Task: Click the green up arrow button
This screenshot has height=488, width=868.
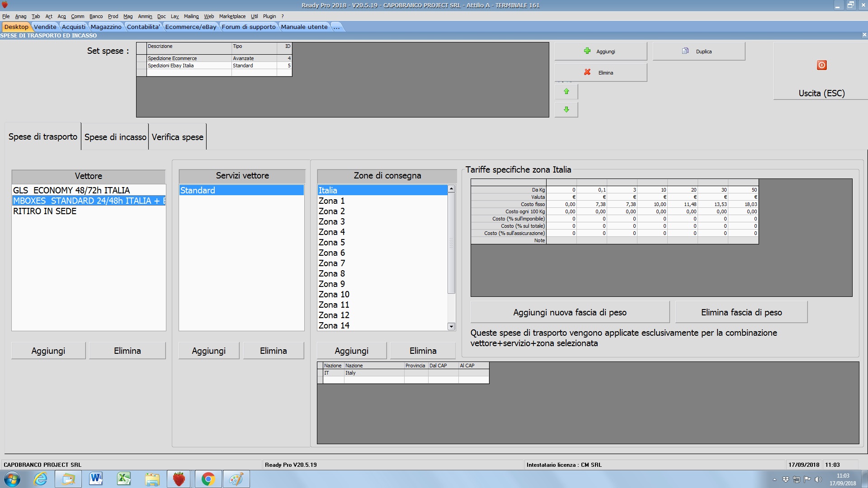Action: coord(566,92)
